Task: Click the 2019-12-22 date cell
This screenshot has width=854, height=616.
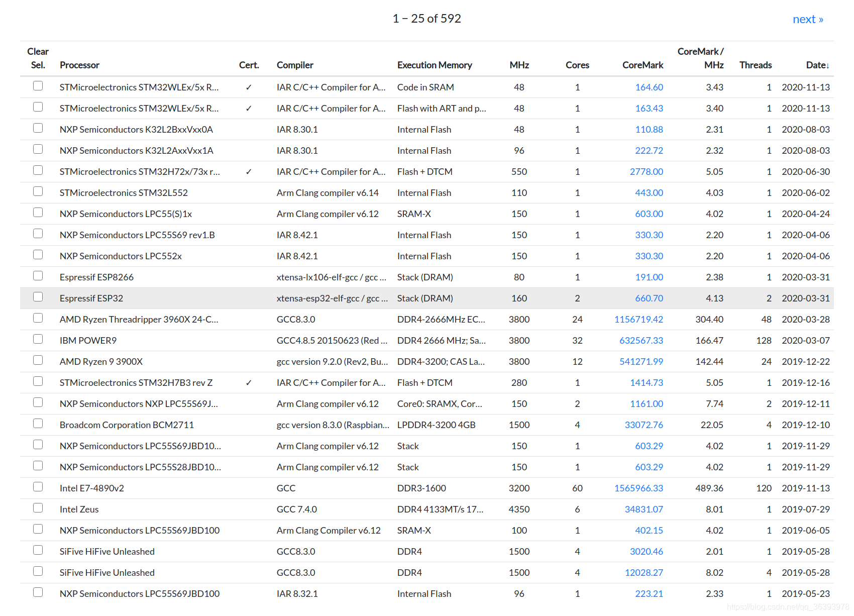Action: coord(806,361)
